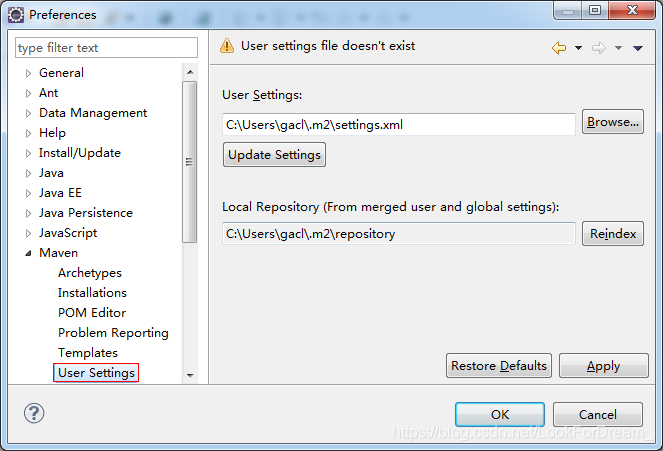Viewport: 663px width, 451px height.
Task: Expand the Java tree node
Action: point(28,173)
